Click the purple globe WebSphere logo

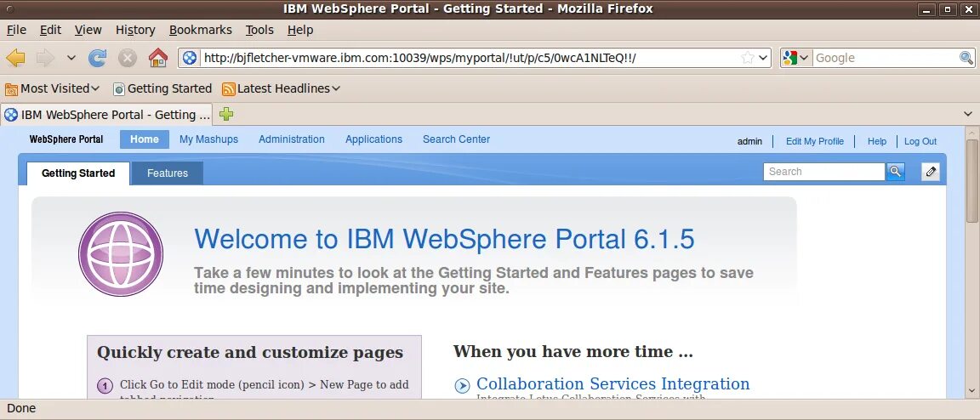coord(121,253)
